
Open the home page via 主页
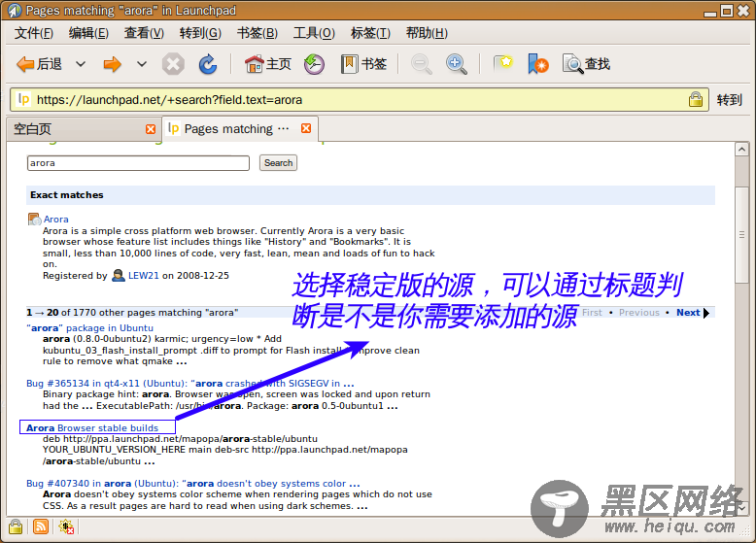pyautogui.click(x=267, y=64)
